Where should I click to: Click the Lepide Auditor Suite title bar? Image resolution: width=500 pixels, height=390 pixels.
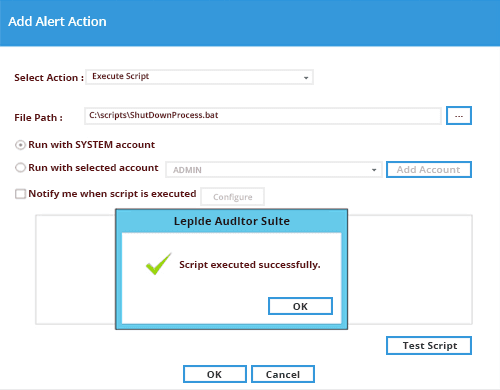[232, 221]
